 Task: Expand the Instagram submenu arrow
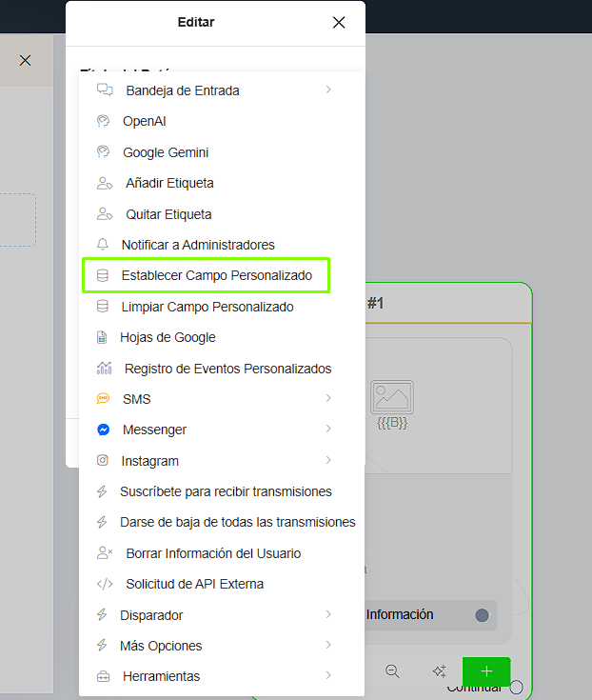coord(328,460)
